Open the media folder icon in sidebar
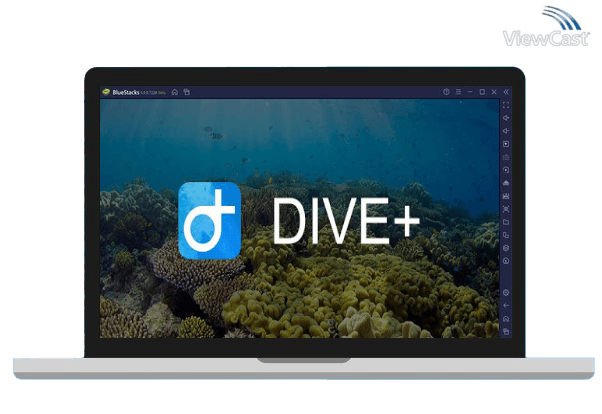 506,222
